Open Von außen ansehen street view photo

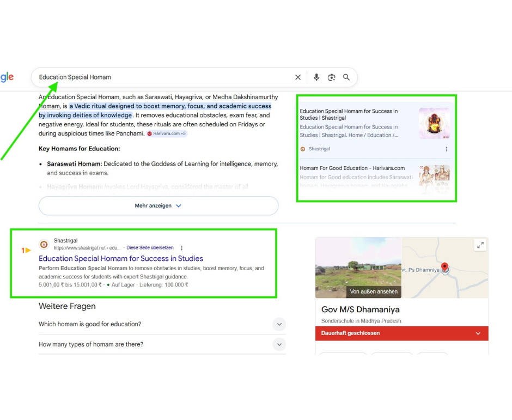click(358, 268)
